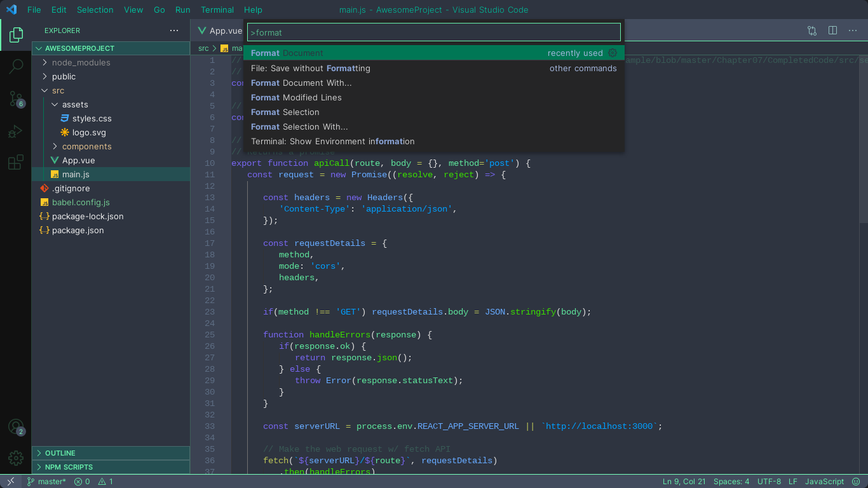Open Source Control view with 6 changes

(x=16, y=98)
